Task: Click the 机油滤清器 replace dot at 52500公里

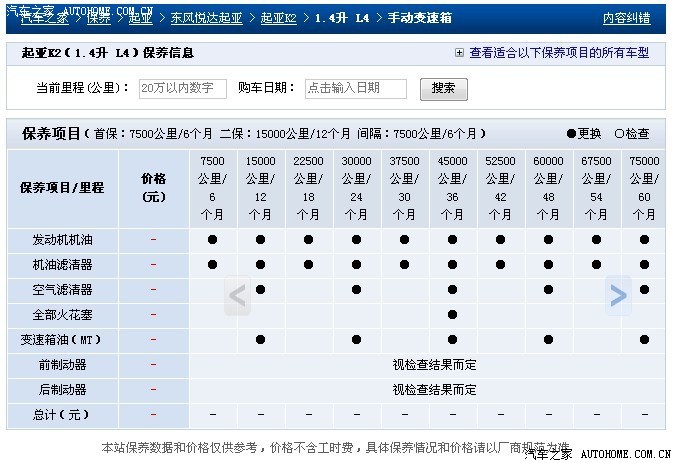Action: click(x=501, y=265)
